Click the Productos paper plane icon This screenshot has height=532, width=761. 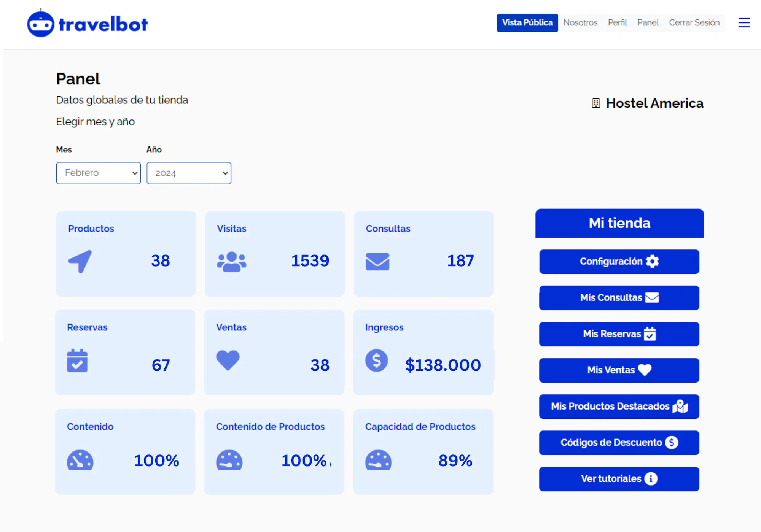(80, 261)
